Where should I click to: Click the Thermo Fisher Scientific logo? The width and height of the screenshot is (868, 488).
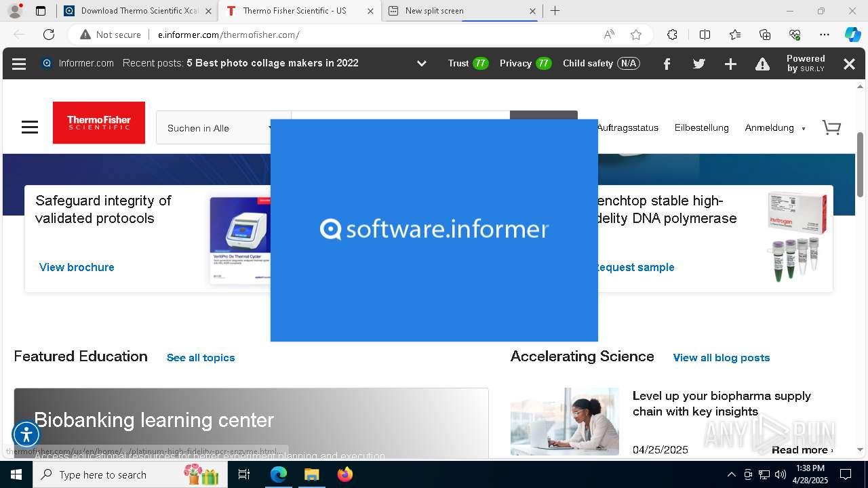pos(99,123)
